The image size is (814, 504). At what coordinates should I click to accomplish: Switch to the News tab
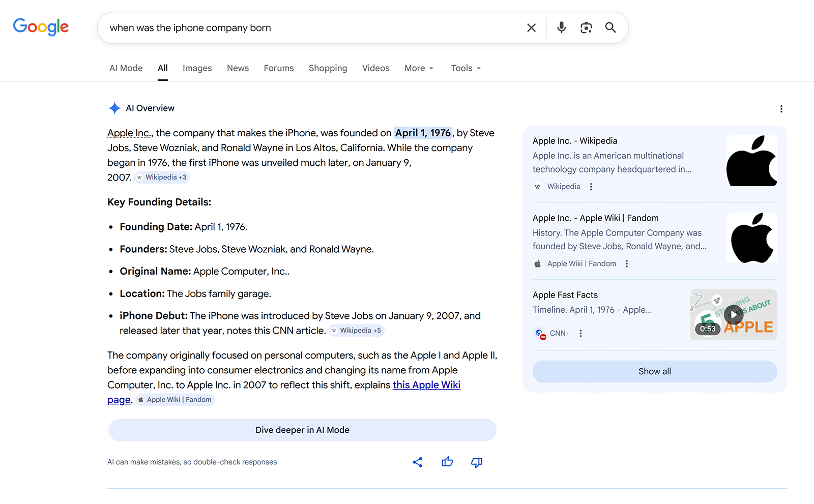tap(238, 68)
